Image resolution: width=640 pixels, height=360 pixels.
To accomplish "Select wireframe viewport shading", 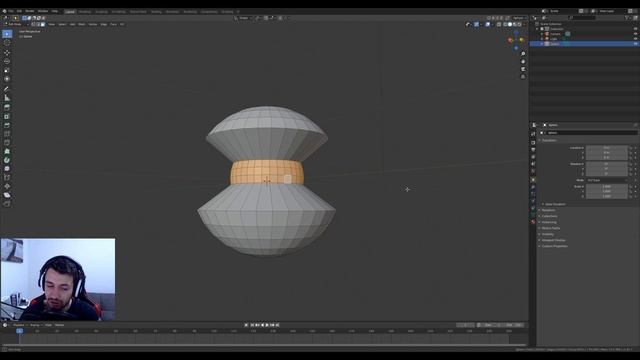I will pyautogui.click(x=505, y=24).
